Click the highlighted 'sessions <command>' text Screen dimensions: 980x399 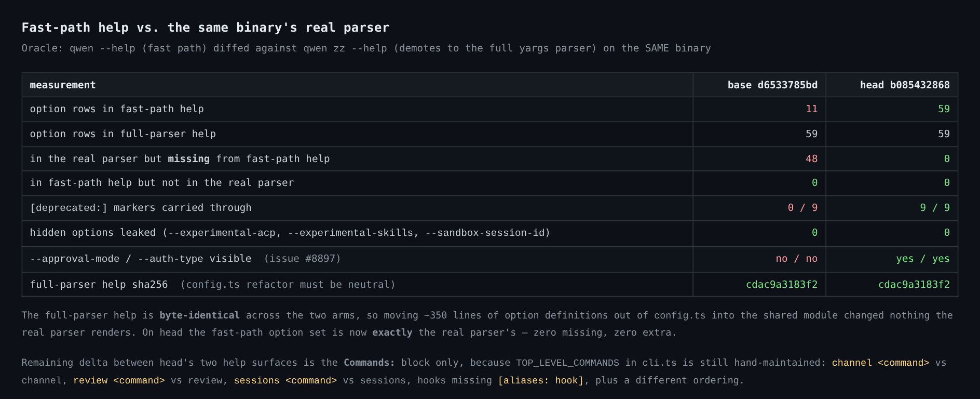click(x=285, y=380)
